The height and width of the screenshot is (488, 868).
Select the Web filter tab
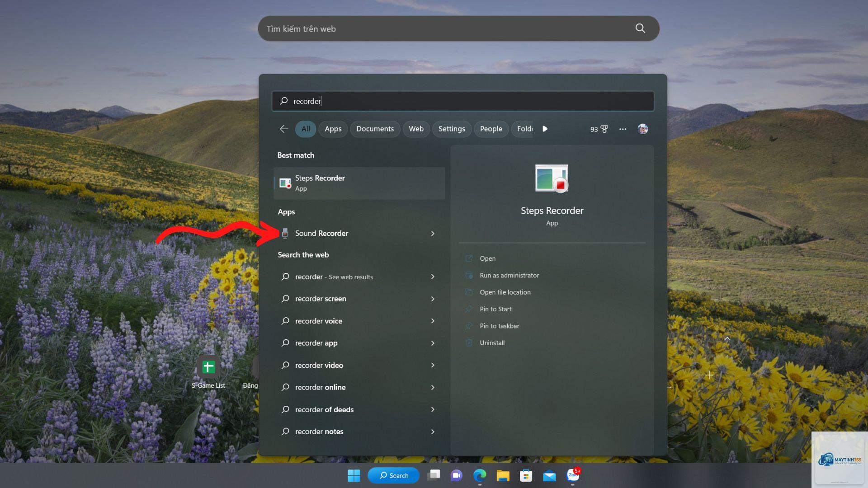(416, 129)
